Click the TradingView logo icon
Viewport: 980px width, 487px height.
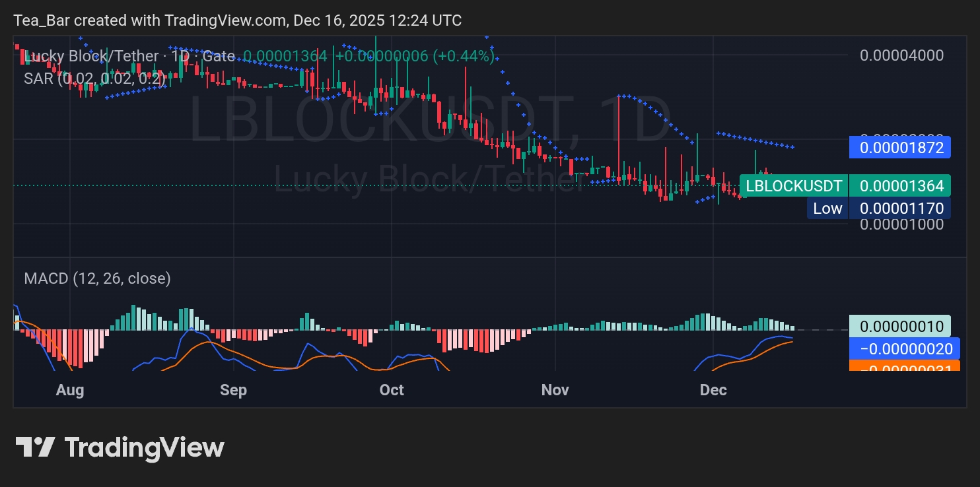point(35,447)
